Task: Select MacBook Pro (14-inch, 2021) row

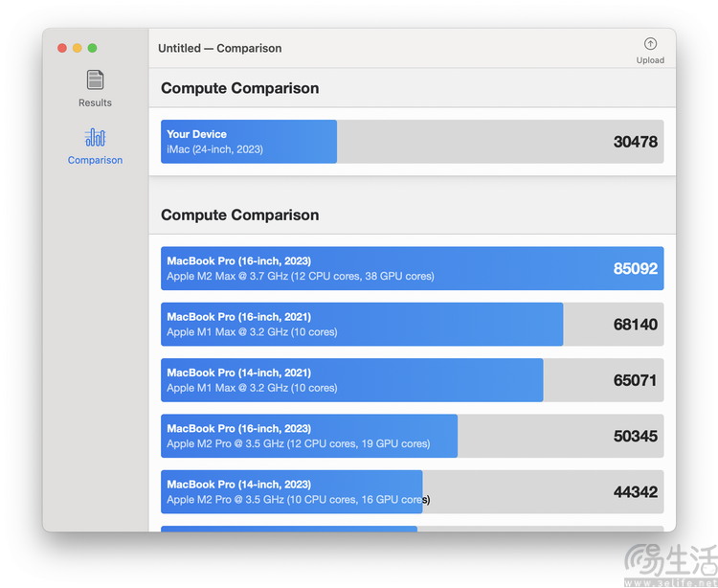Action: (412, 380)
